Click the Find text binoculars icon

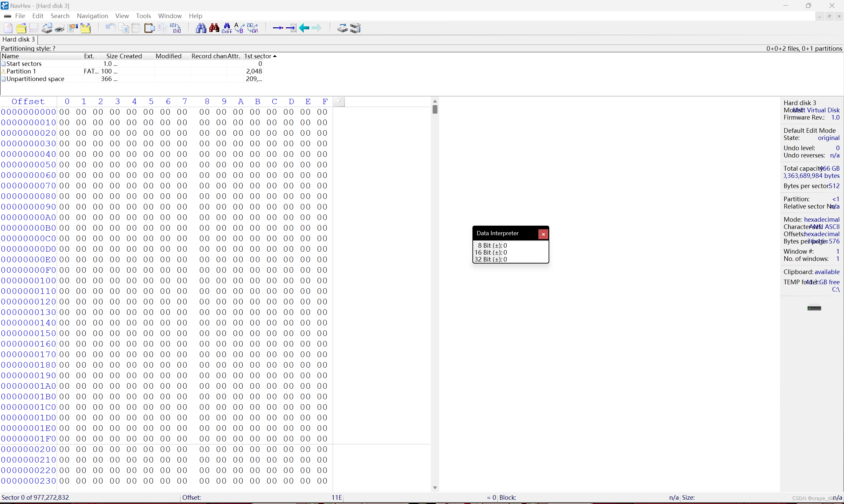[x=201, y=28]
